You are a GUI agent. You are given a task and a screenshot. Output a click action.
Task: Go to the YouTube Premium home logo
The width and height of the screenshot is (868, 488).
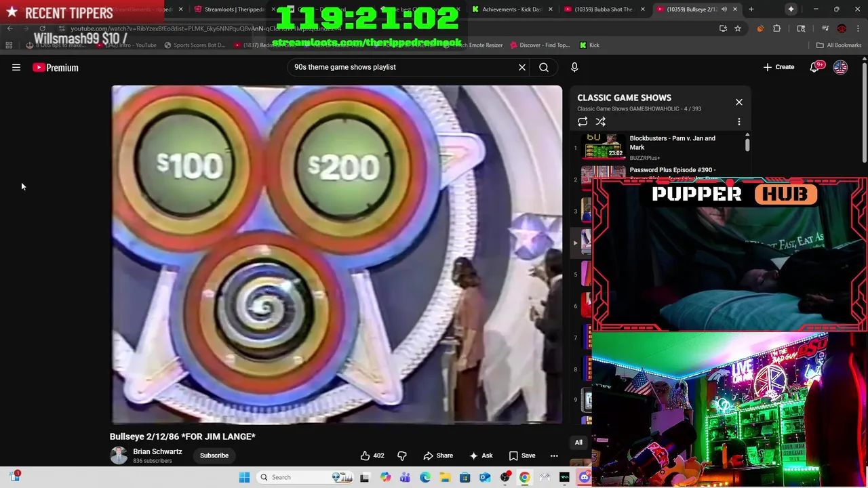tap(56, 67)
